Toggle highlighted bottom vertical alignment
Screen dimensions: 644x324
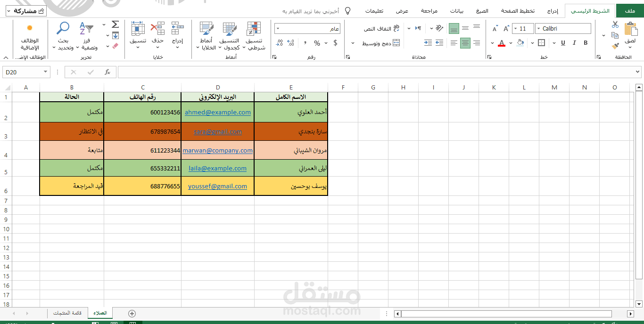tap(454, 28)
